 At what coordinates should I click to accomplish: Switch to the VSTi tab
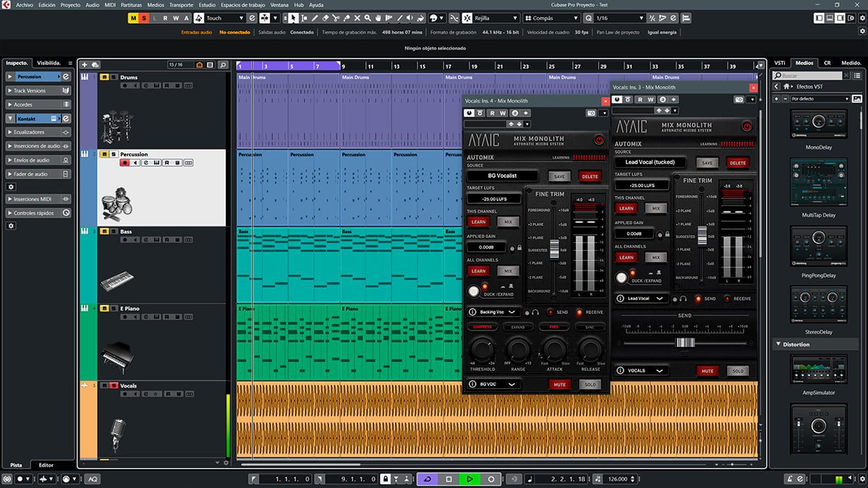[x=780, y=63]
